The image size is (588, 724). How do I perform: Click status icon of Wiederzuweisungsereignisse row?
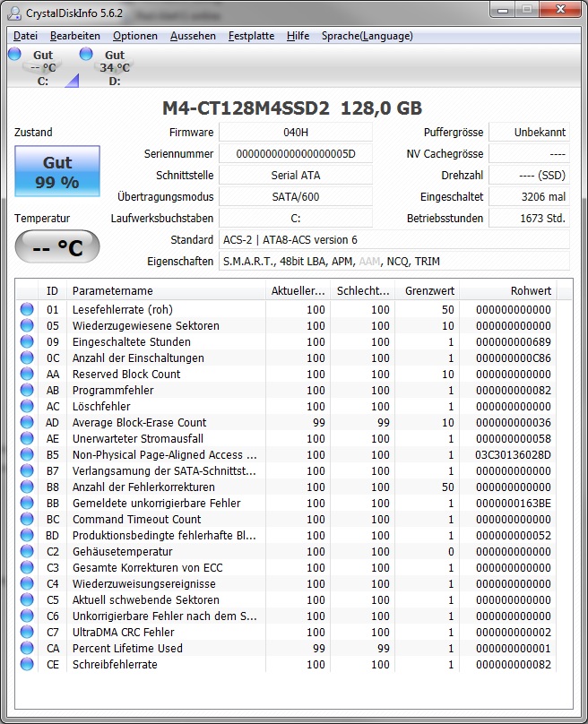point(27,583)
